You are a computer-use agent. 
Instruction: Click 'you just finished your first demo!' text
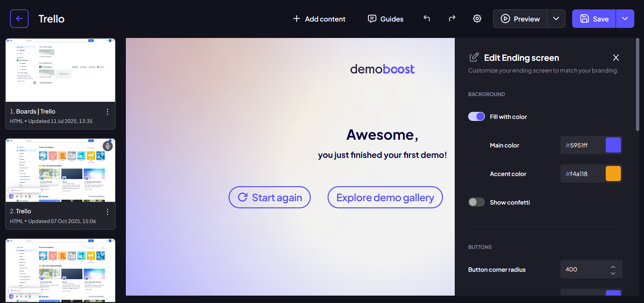coord(382,155)
